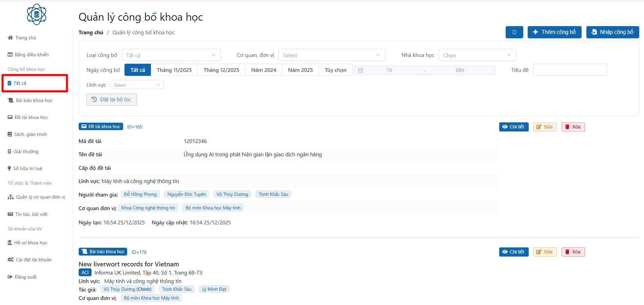Click the atom logo in sidebar
Image resolution: width=644 pixels, height=305 pixels.
click(x=36, y=15)
